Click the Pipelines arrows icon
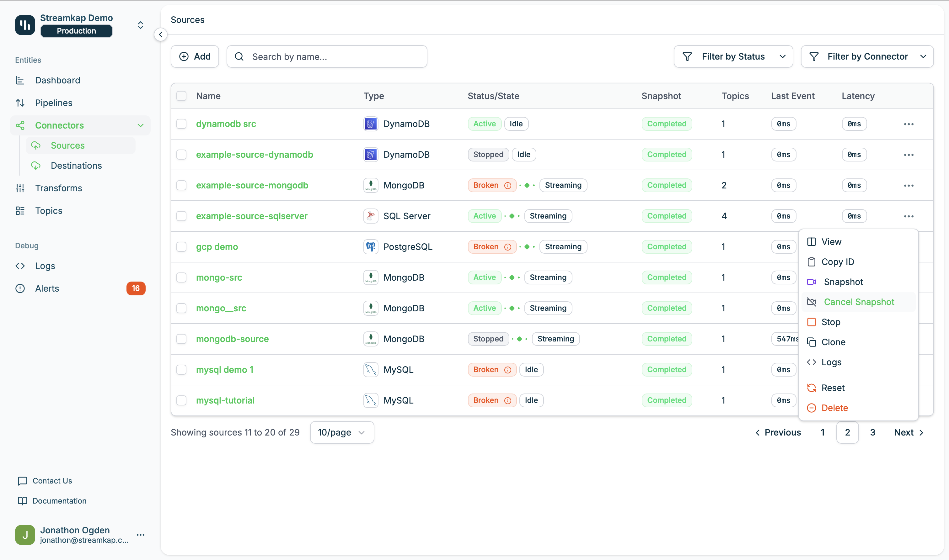Viewport: 949px width, 560px height. point(20,103)
